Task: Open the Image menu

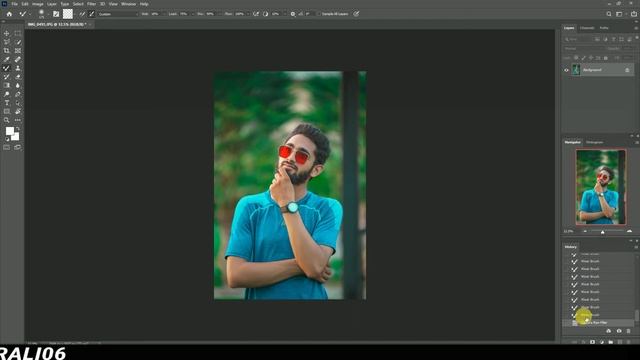Action: tap(38, 4)
